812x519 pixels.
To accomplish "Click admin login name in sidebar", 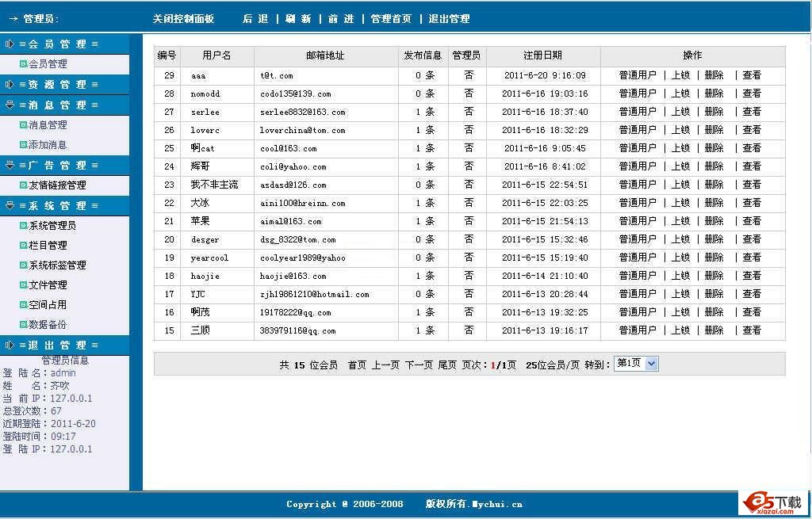I will pos(63,373).
